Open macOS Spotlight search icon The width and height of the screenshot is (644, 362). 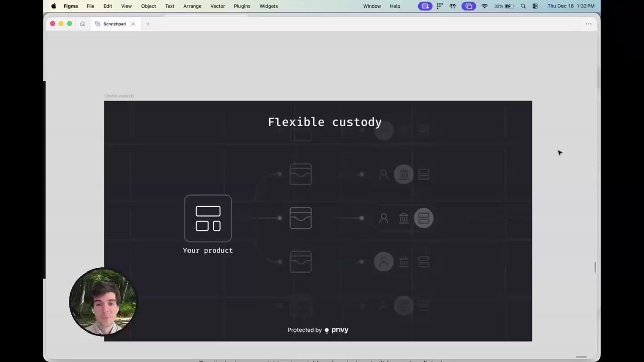pyautogui.click(x=523, y=6)
